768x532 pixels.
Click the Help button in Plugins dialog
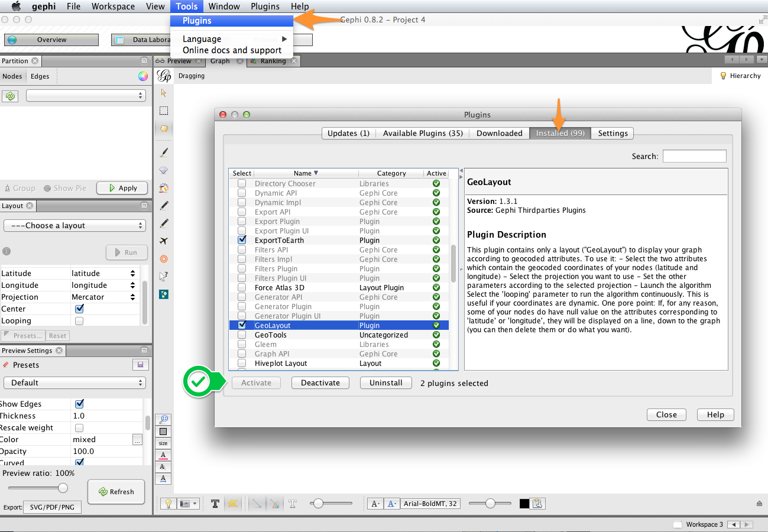click(x=715, y=414)
